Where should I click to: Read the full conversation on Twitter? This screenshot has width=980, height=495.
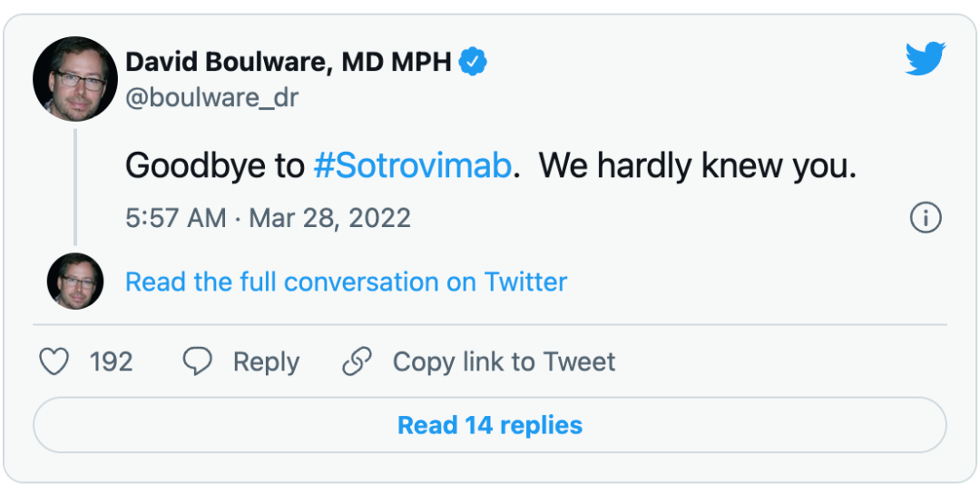[x=346, y=282]
